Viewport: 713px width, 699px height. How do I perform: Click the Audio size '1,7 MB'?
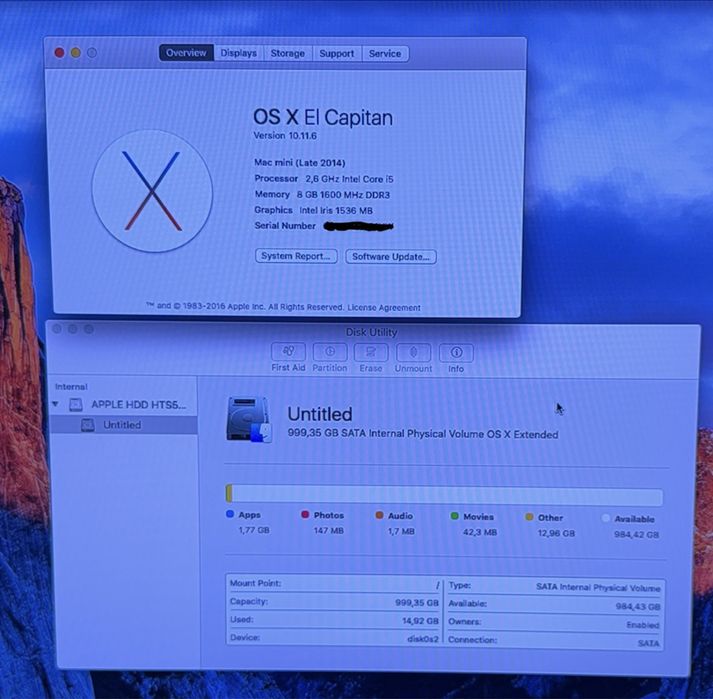click(x=401, y=531)
